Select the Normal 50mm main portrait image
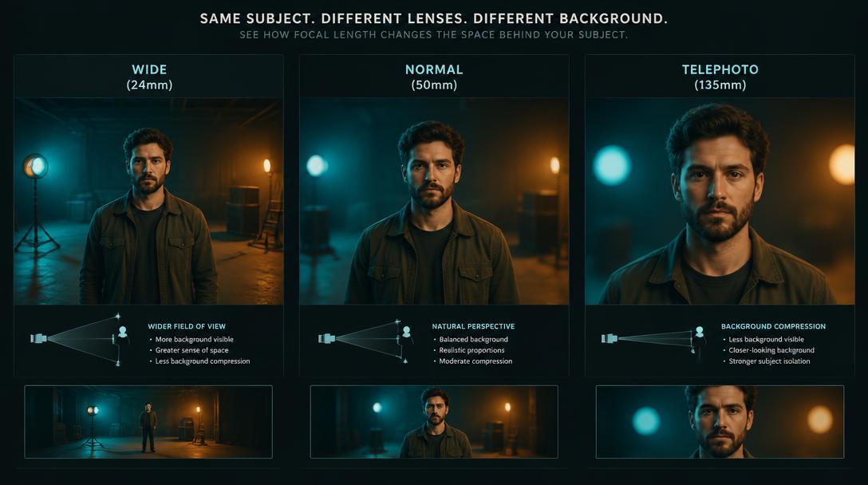This screenshot has width=868, height=485. click(x=434, y=202)
